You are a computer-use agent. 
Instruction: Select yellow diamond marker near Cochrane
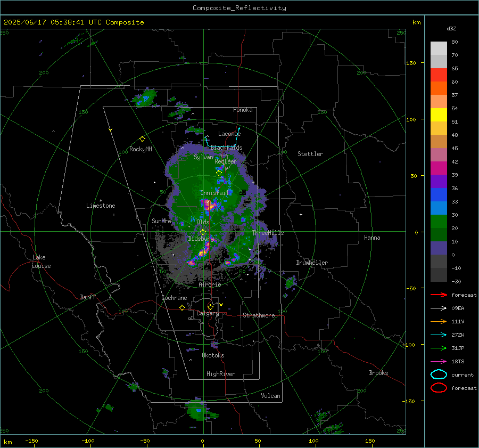(182, 308)
